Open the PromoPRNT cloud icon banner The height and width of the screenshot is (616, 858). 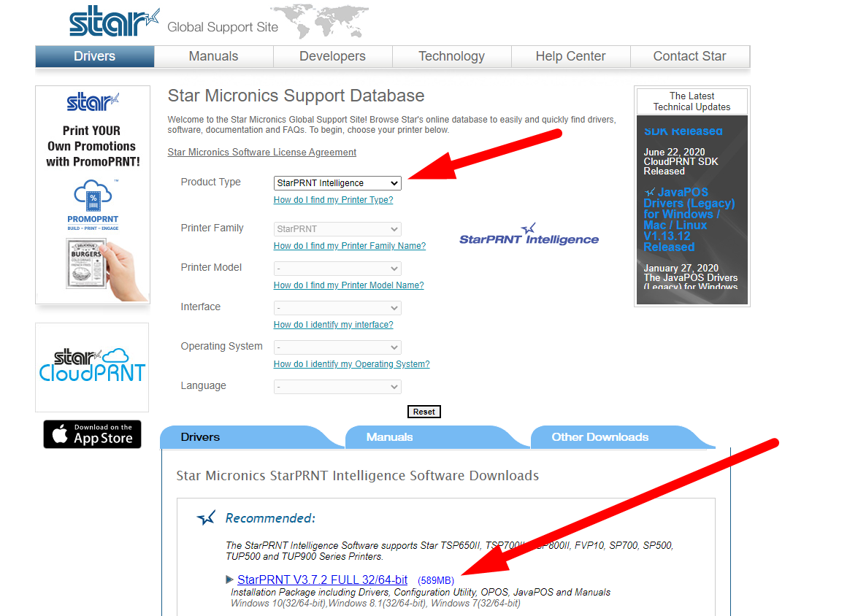(93, 205)
